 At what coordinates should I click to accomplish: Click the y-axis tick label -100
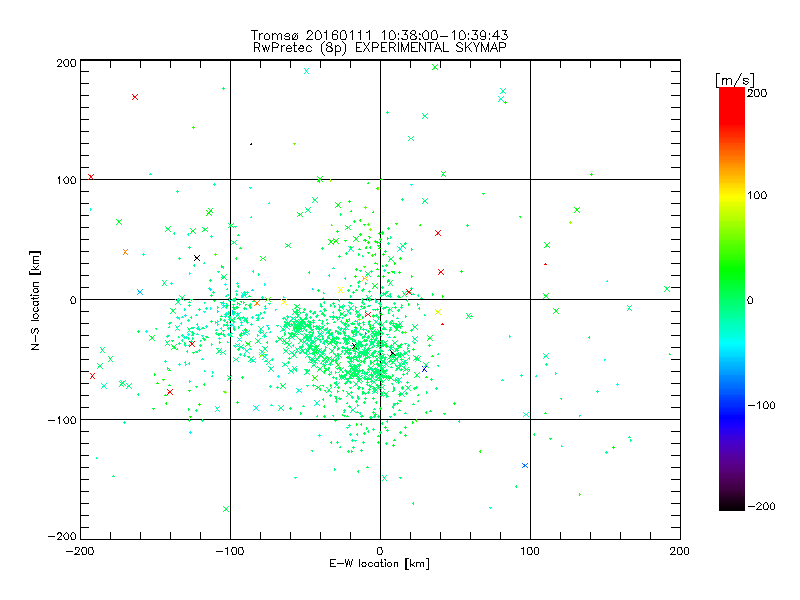(x=62, y=420)
